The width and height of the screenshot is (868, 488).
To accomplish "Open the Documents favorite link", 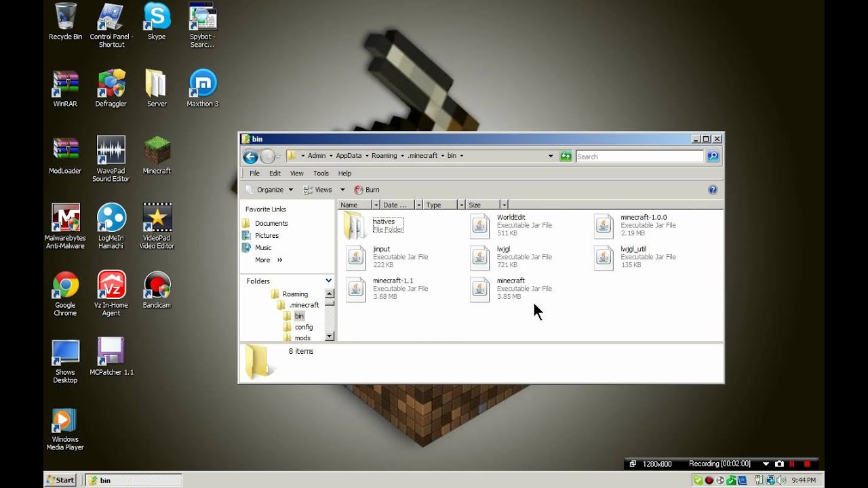I will click(x=271, y=223).
